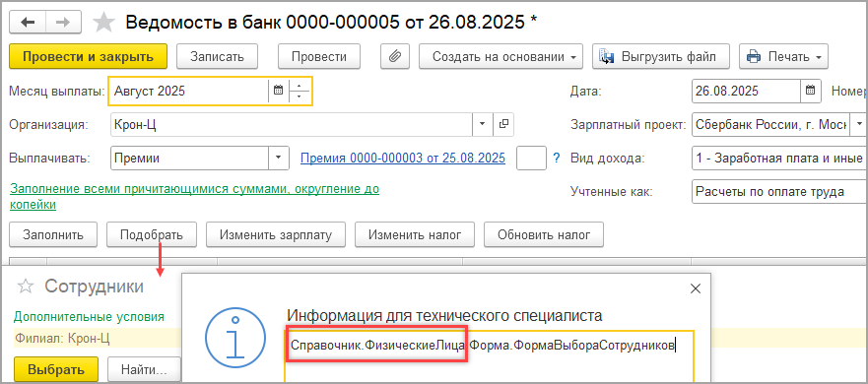Click the Найти... button in Сотрудники
Screen dimensions: 868x384
tap(145, 369)
